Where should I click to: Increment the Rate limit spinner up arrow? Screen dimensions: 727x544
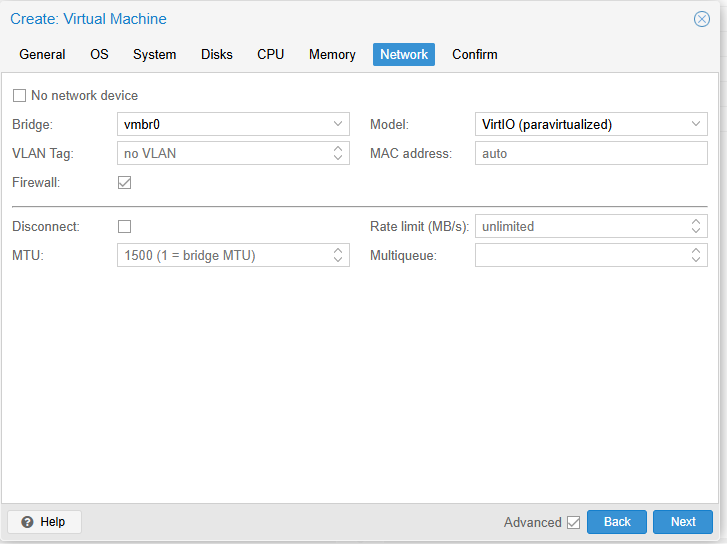coord(695,222)
